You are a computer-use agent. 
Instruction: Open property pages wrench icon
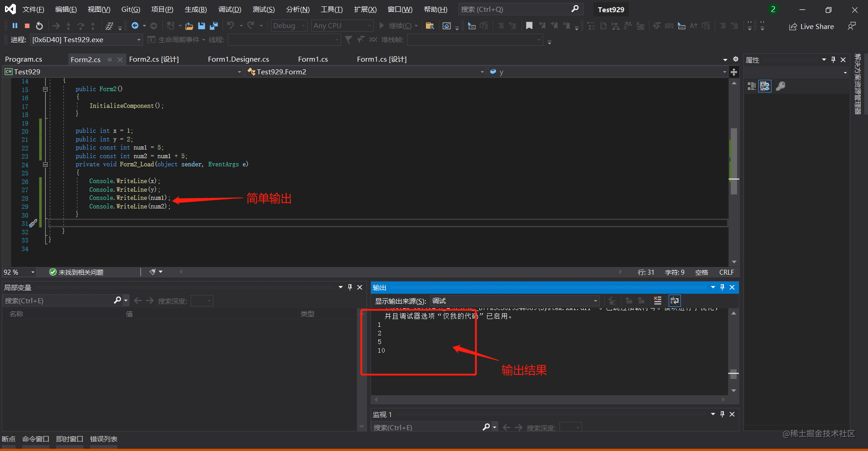point(781,86)
